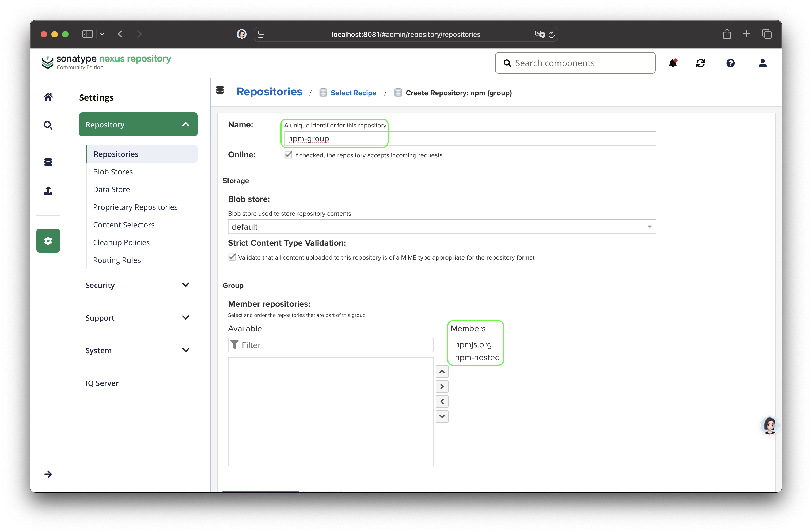This screenshot has height=532, width=812.
Task: Reload page with Safari reload icon
Action: coord(551,35)
